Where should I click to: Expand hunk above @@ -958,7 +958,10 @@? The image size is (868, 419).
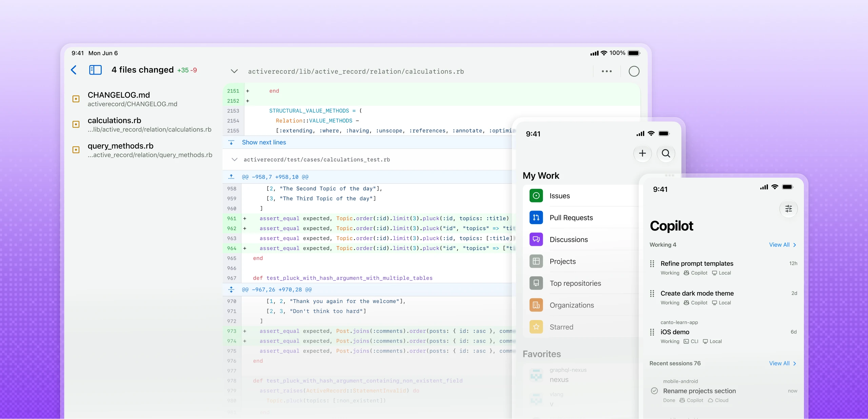tap(231, 177)
